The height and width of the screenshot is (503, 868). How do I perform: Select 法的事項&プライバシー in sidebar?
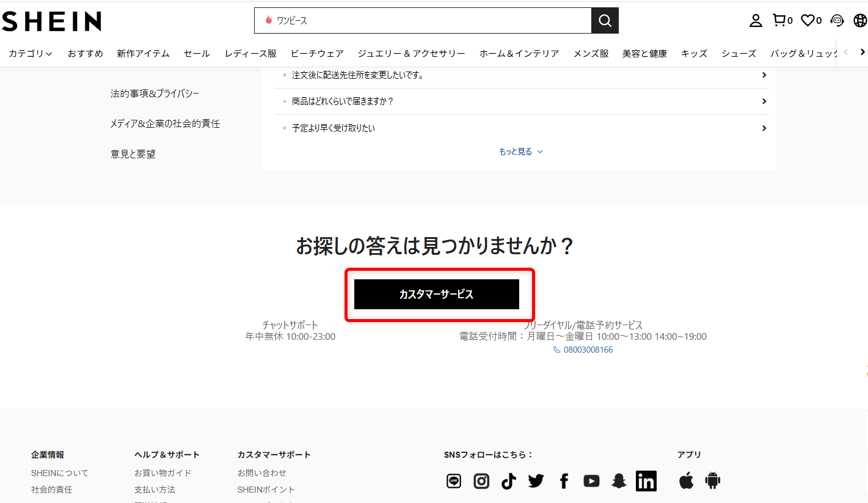click(x=155, y=94)
